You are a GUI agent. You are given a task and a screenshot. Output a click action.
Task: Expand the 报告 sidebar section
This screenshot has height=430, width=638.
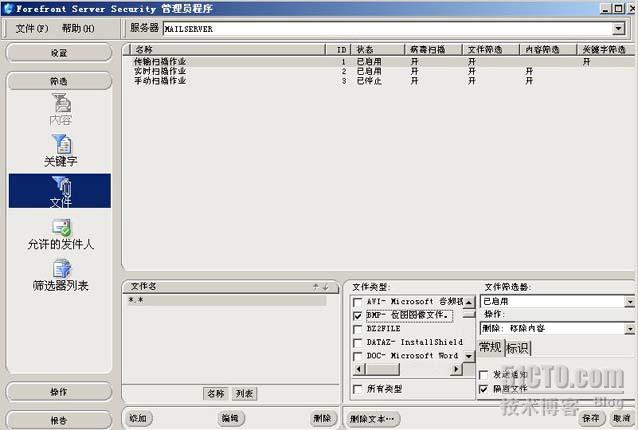[x=59, y=420]
